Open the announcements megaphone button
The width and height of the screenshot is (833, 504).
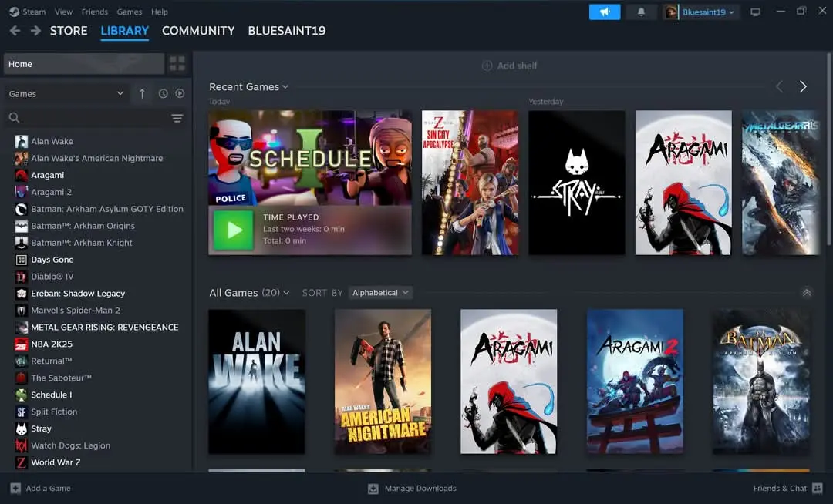605,12
